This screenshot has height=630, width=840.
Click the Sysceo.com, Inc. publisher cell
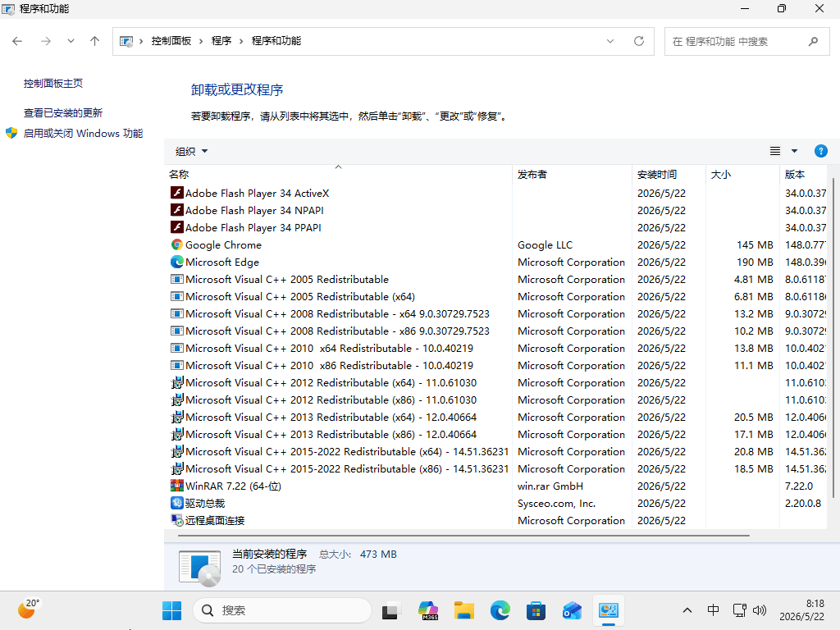[557, 504]
